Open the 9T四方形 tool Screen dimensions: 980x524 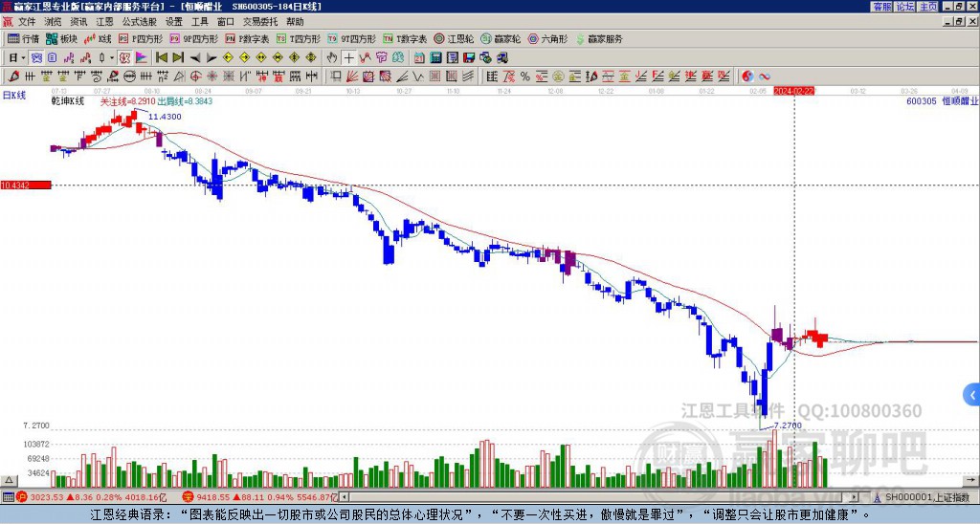click(352, 38)
